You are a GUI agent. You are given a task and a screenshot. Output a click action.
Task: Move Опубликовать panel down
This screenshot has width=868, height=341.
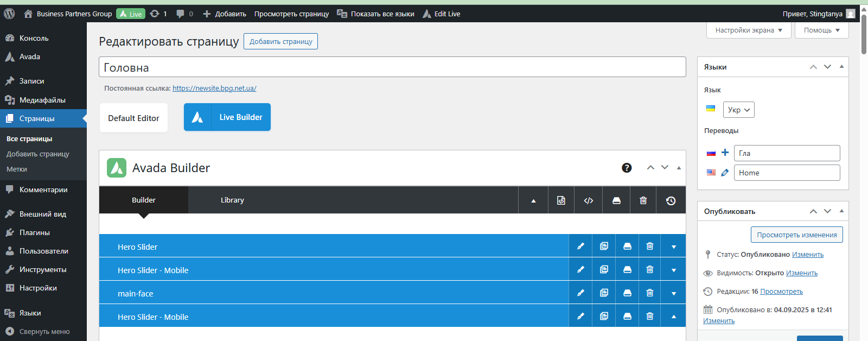point(827,211)
